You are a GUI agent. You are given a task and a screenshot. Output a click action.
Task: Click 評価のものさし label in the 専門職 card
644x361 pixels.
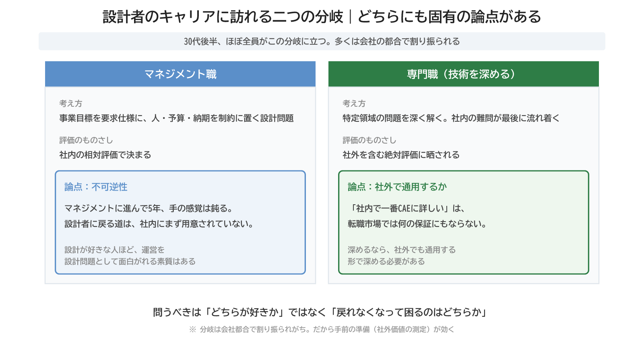pyautogui.click(x=369, y=140)
